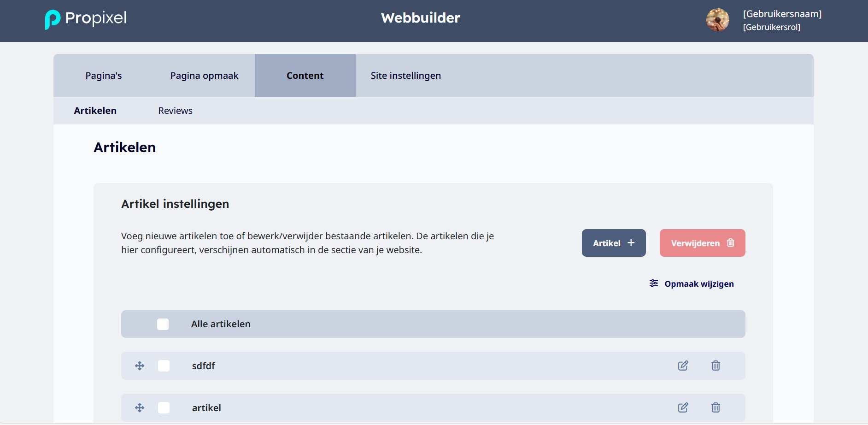
Task: Click the Webbuilder header title
Action: coord(421,18)
